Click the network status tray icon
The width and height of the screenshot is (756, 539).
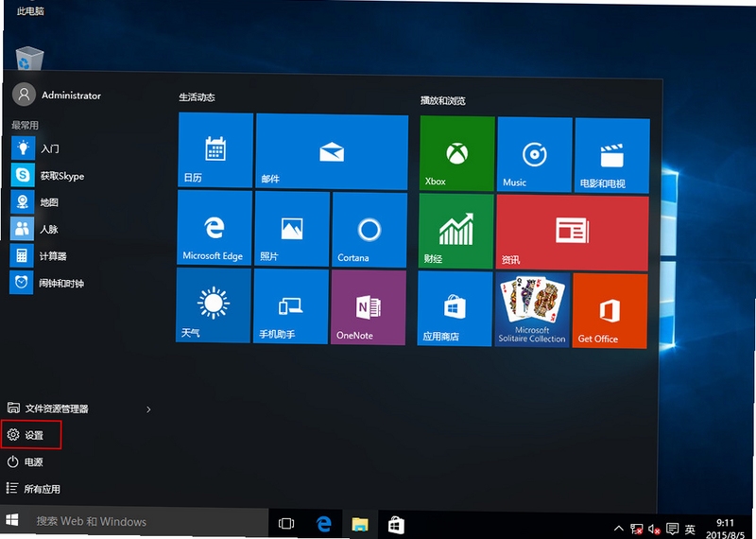[636, 529]
